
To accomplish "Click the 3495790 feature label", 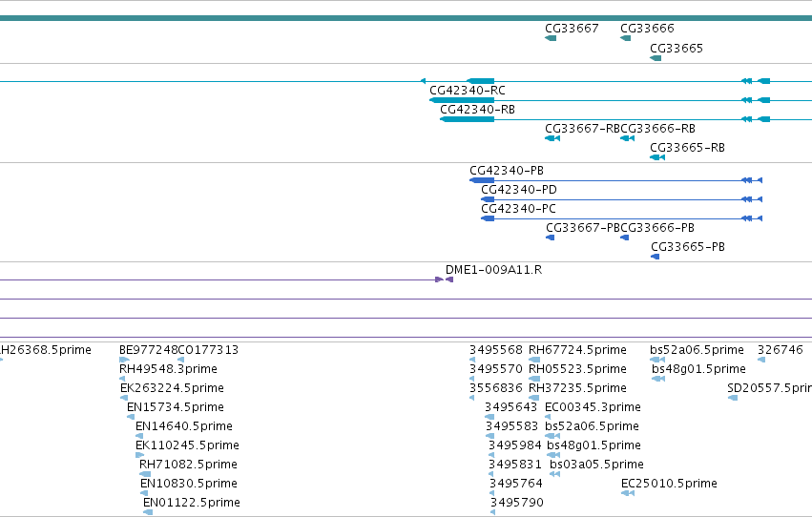I will [517, 504].
